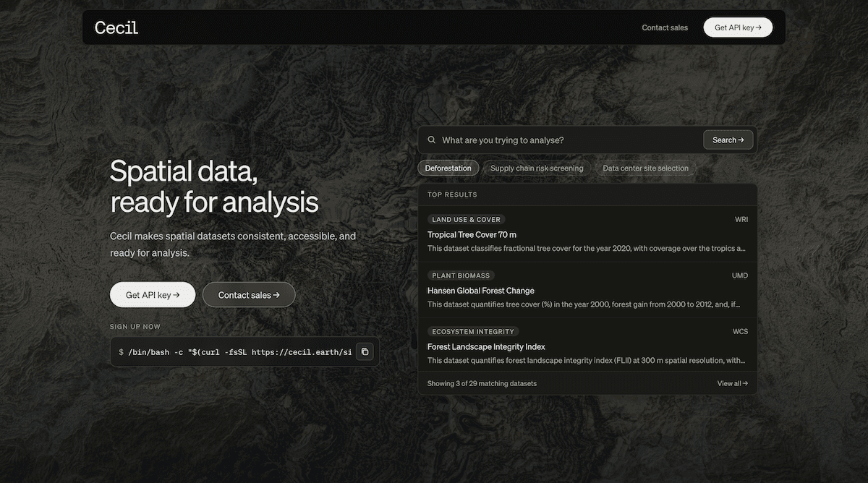
Task: Click 'Showing 3 of 29 matching datasets'
Action: (482, 383)
